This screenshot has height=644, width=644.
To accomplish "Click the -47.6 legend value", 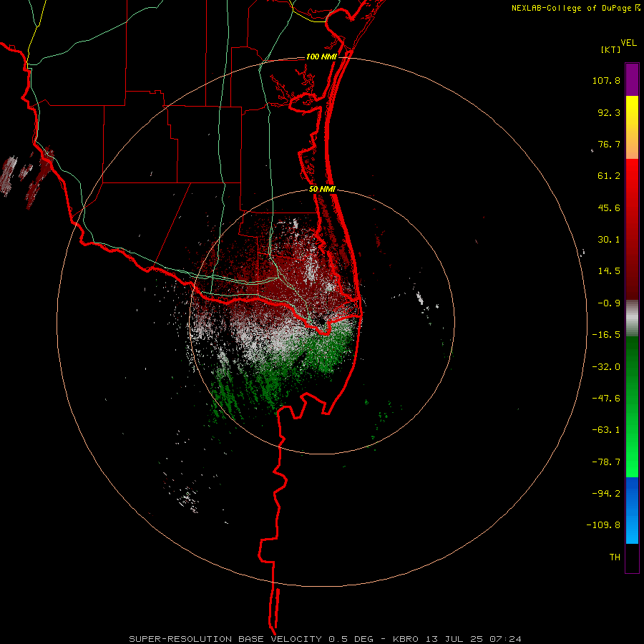I will pyautogui.click(x=606, y=399).
